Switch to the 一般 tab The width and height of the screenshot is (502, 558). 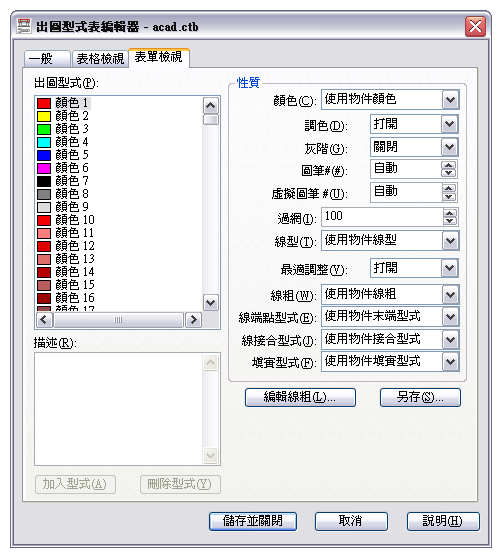point(47,59)
